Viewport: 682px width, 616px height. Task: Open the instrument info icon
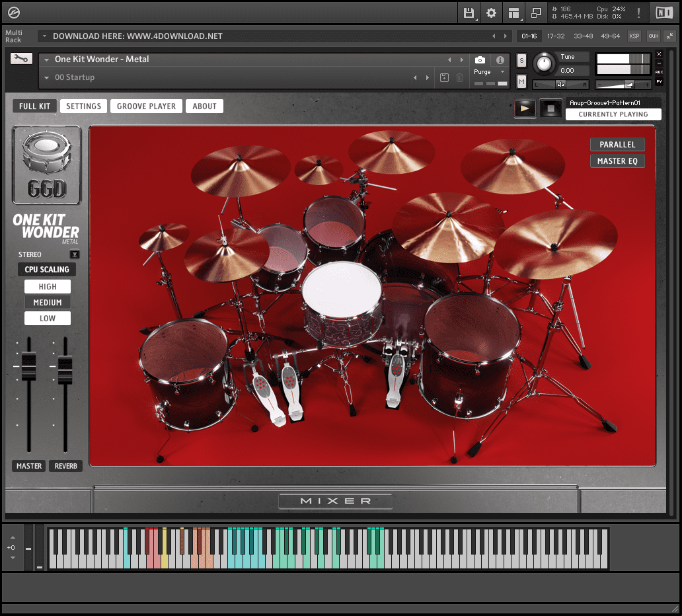coord(500,60)
